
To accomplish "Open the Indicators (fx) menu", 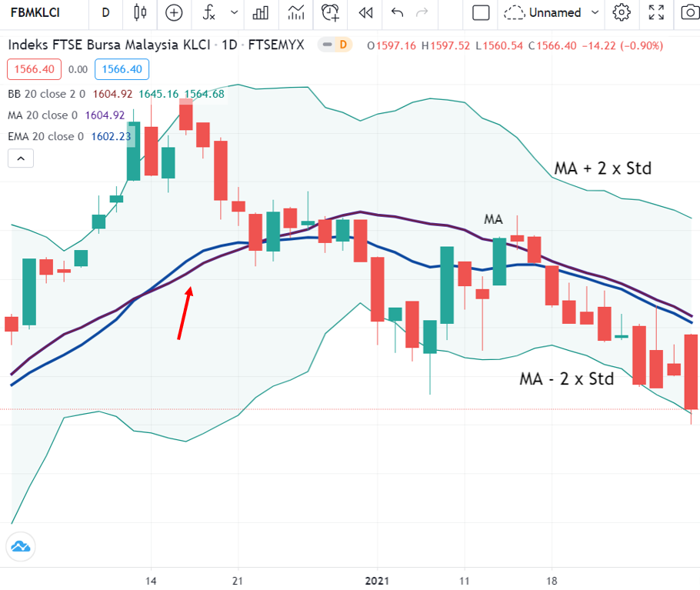I will pos(208,14).
